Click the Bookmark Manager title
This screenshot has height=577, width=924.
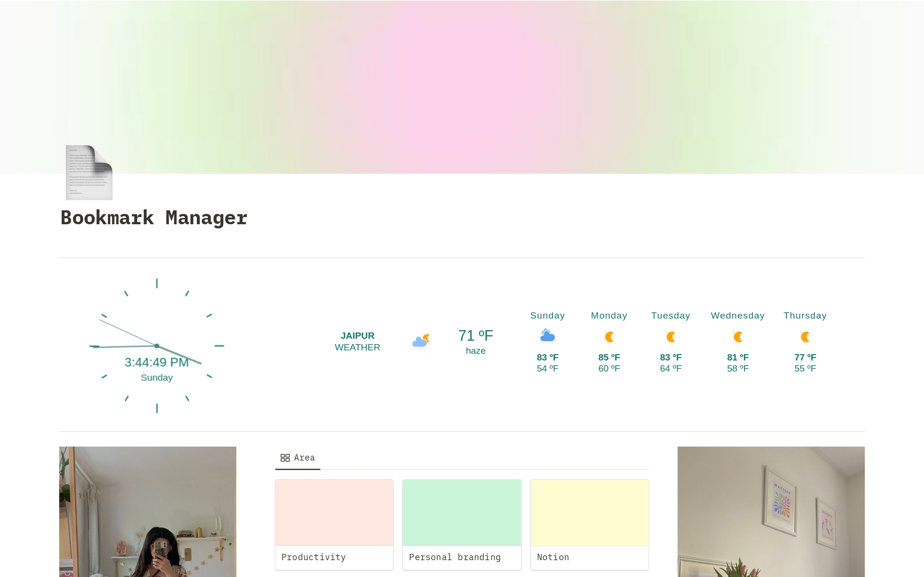154,218
